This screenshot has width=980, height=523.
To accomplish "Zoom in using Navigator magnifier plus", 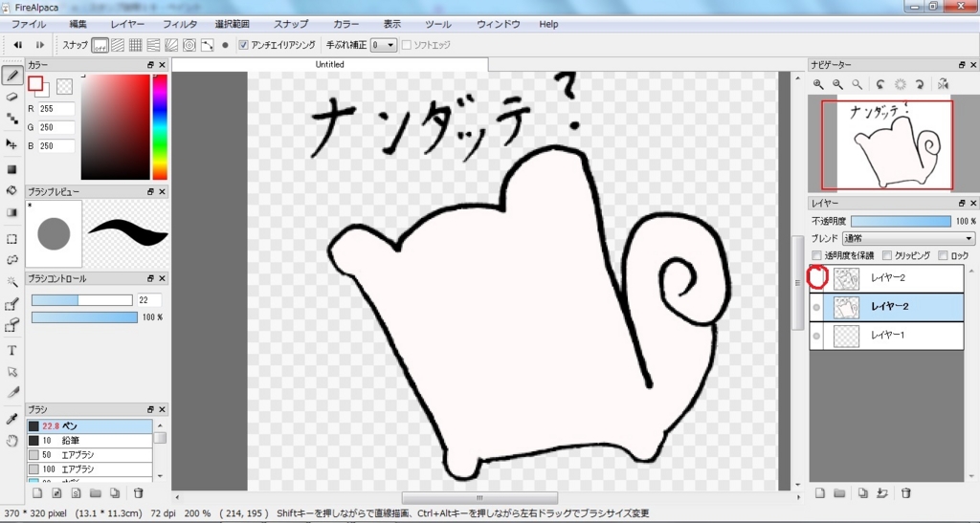I will coord(818,84).
